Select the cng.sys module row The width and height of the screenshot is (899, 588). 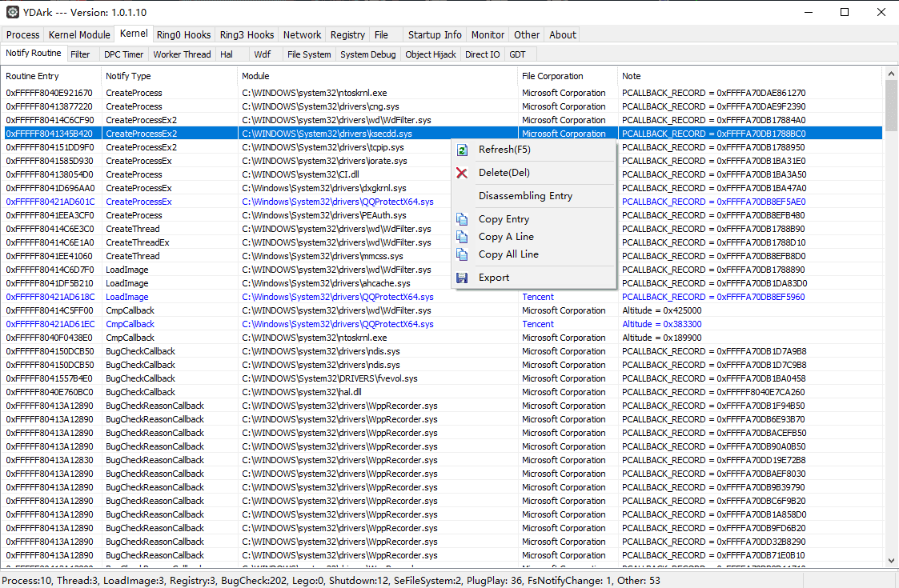coord(441,106)
